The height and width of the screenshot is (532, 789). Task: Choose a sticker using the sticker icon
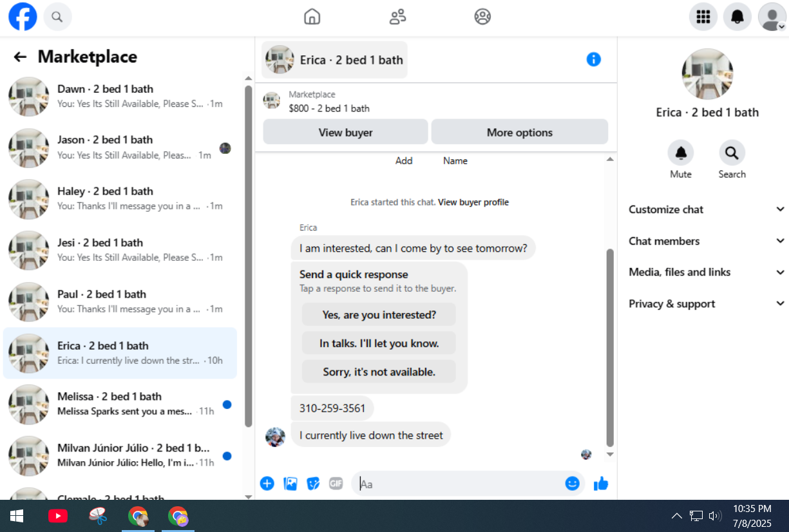point(313,484)
